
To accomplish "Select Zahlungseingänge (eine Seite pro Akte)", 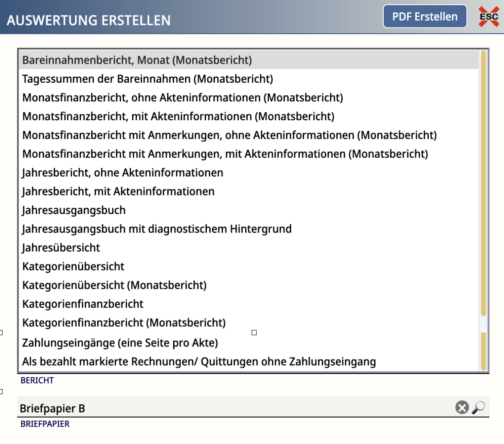I will tap(120, 343).
